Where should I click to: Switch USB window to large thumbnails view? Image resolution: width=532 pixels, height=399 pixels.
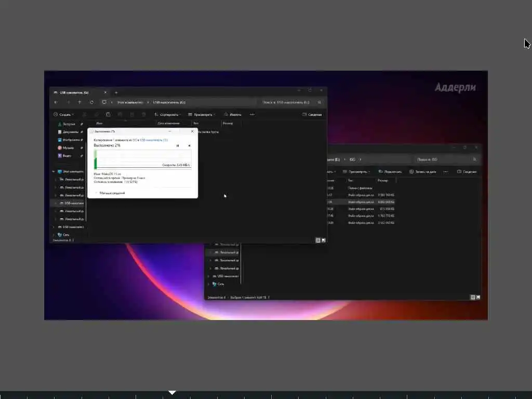323,240
